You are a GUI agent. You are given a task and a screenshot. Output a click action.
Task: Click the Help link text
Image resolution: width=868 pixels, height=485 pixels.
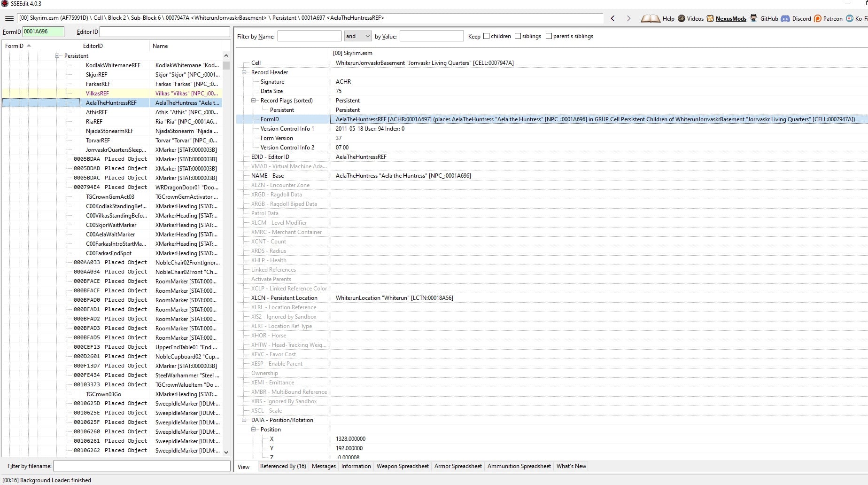[x=668, y=19]
